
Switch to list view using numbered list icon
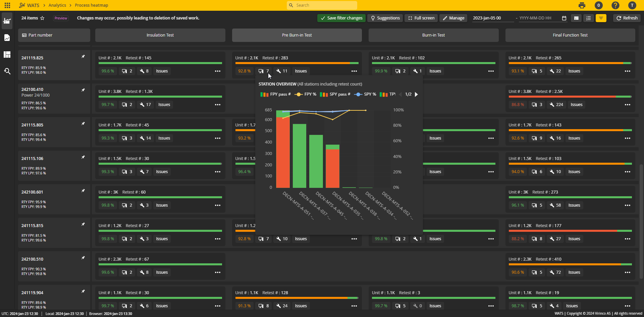coord(589,18)
